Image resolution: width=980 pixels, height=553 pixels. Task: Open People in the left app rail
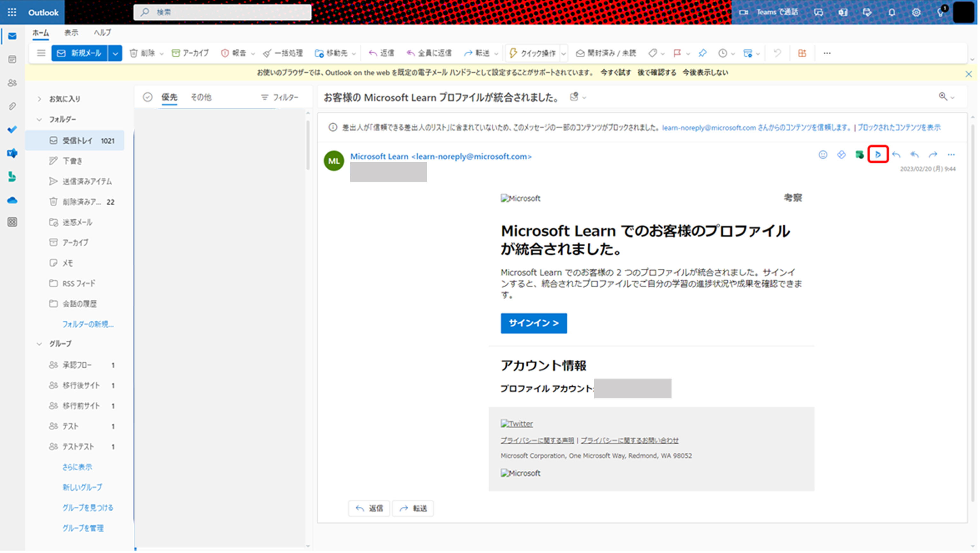point(12,83)
